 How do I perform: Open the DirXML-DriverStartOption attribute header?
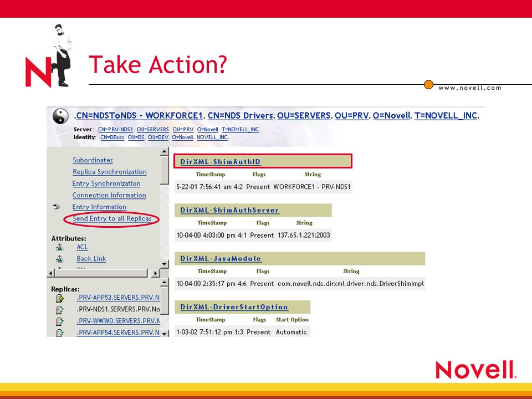(x=234, y=307)
